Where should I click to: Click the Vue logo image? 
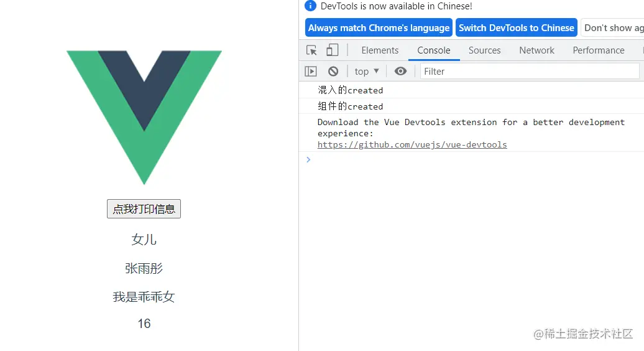pos(144,117)
